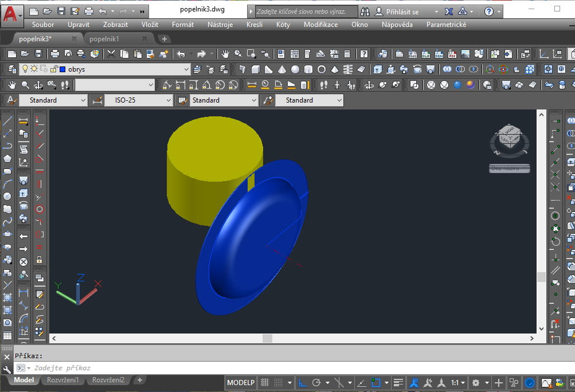Click the Torus solid primitive icon
575x392 pixels.
[x=322, y=69]
